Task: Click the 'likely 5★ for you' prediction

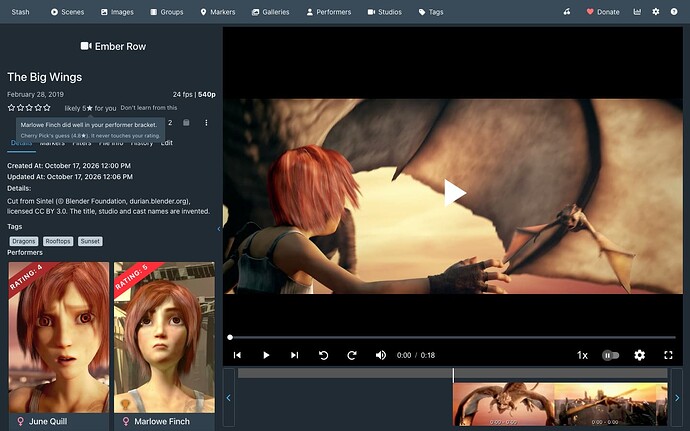Action: [90, 108]
